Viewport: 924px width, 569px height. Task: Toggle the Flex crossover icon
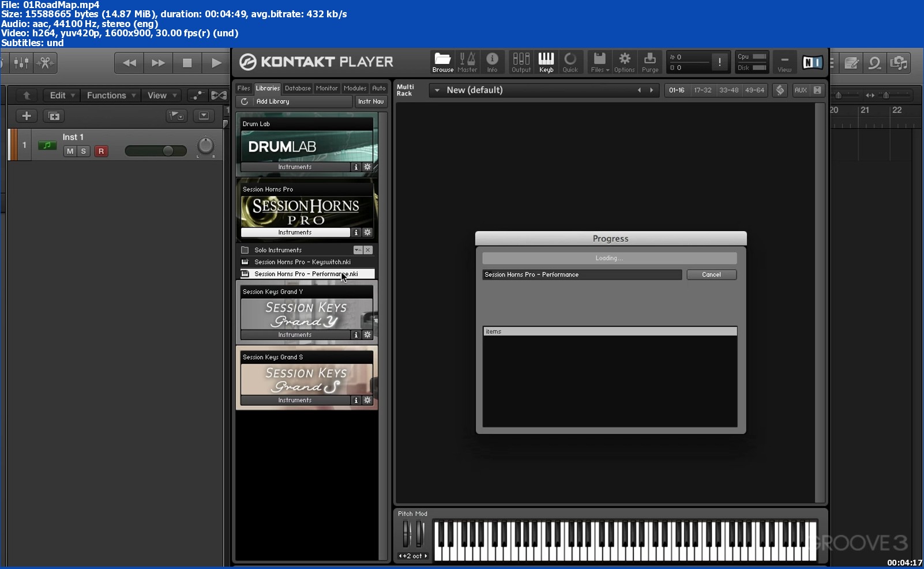pyautogui.click(x=219, y=95)
